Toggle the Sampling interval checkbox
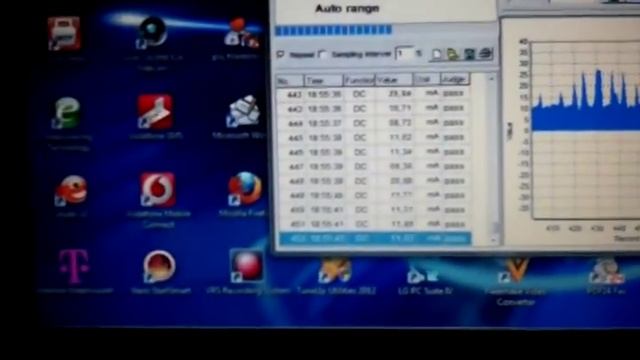640x360 pixels. click(x=323, y=54)
